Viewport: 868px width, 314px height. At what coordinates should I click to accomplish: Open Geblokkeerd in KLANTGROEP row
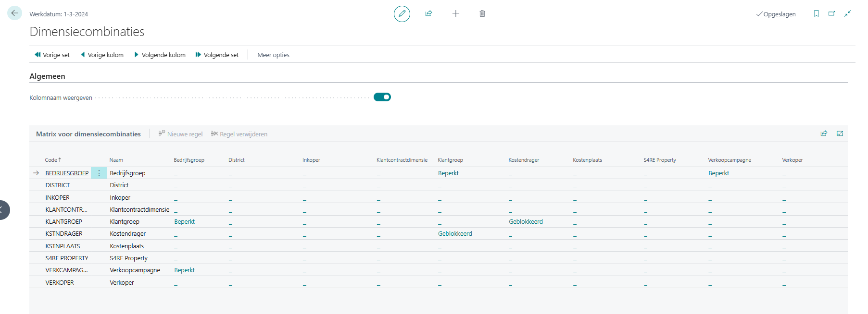(x=526, y=221)
